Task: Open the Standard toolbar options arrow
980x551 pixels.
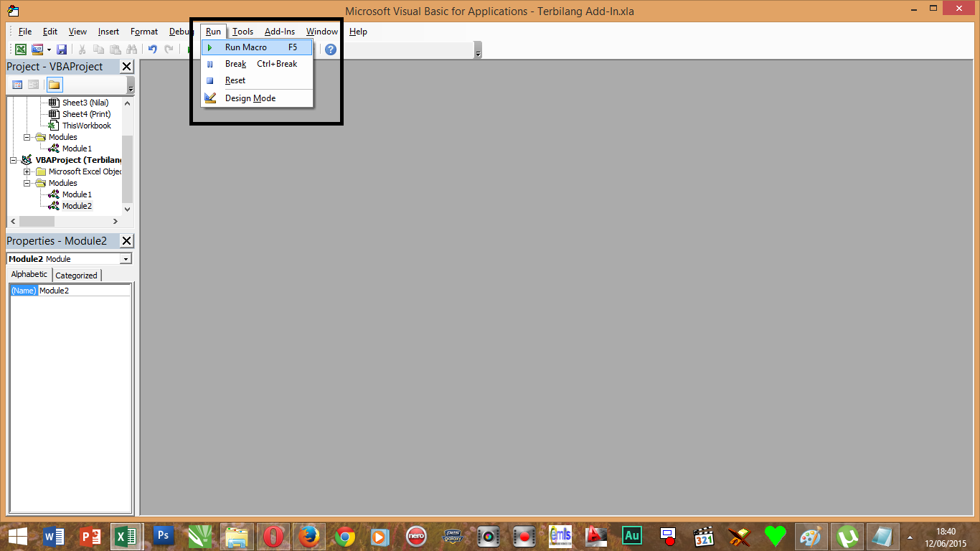Action: 478,50
